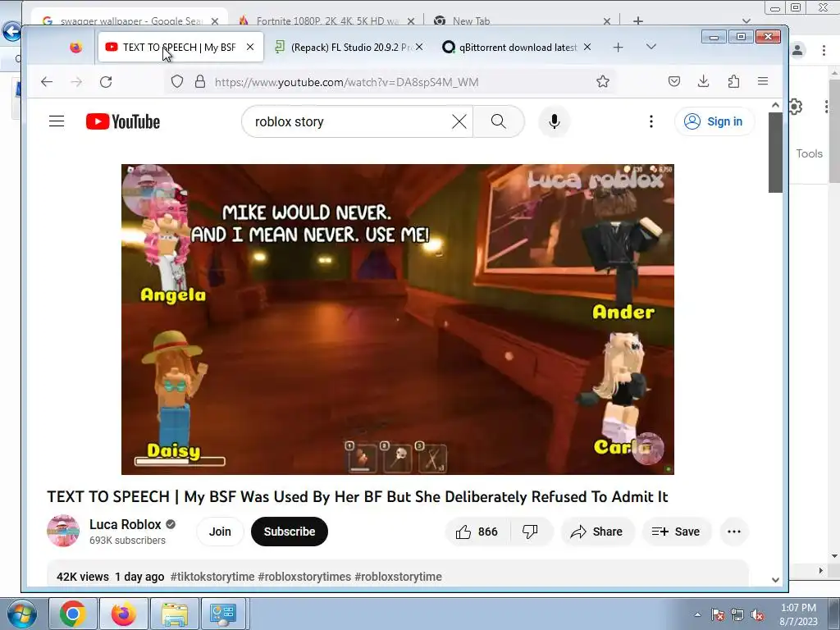
Task: Click YouTube search magnifier button
Action: pyautogui.click(x=499, y=121)
